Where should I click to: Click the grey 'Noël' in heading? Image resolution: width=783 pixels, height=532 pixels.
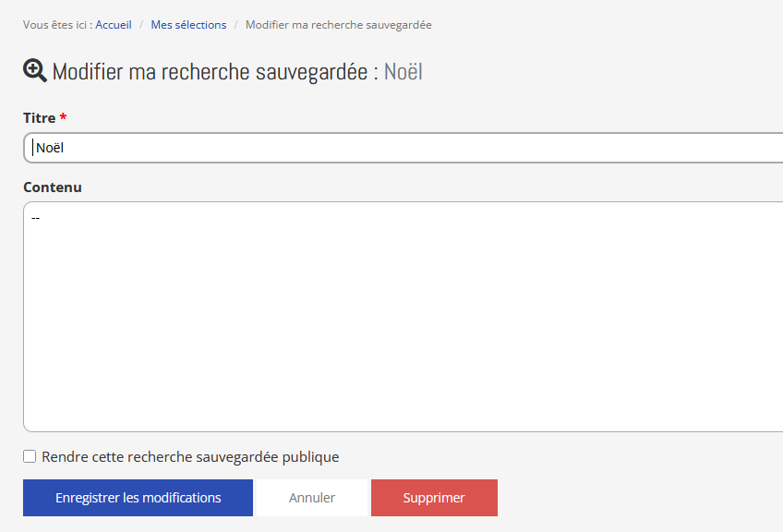pyautogui.click(x=404, y=72)
